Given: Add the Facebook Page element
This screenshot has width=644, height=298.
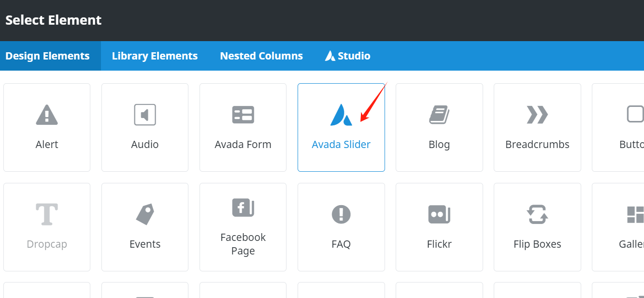Looking at the screenshot, I should click(x=243, y=227).
